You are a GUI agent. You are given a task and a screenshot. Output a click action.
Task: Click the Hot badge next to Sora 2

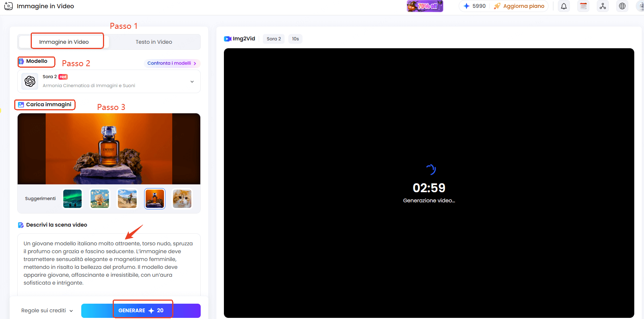click(63, 77)
